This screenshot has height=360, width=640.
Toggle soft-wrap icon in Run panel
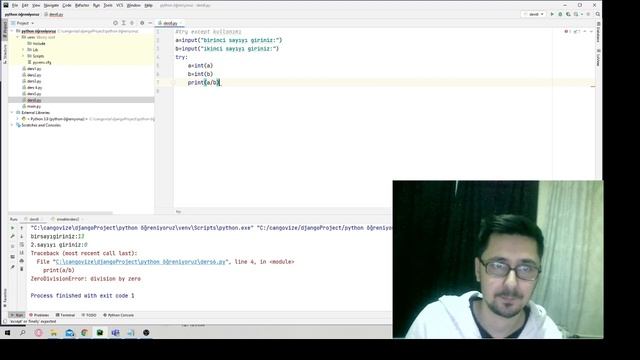point(22,244)
